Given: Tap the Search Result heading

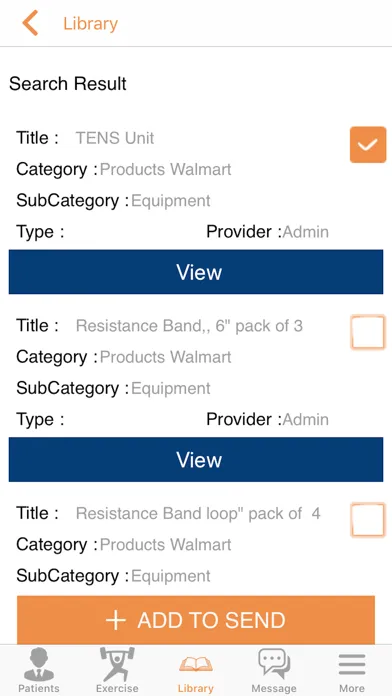Looking at the screenshot, I should [x=68, y=84].
